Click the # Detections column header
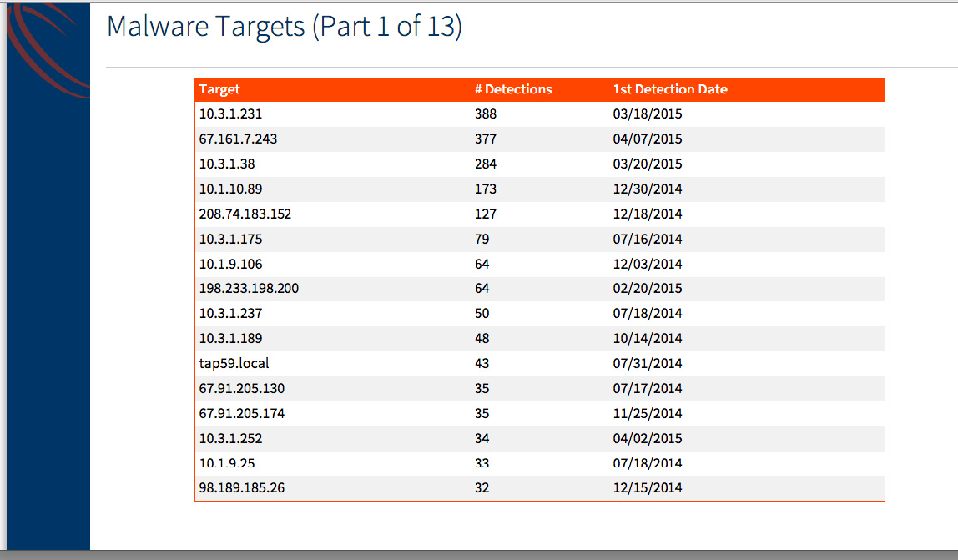 [x=513, y=89]
